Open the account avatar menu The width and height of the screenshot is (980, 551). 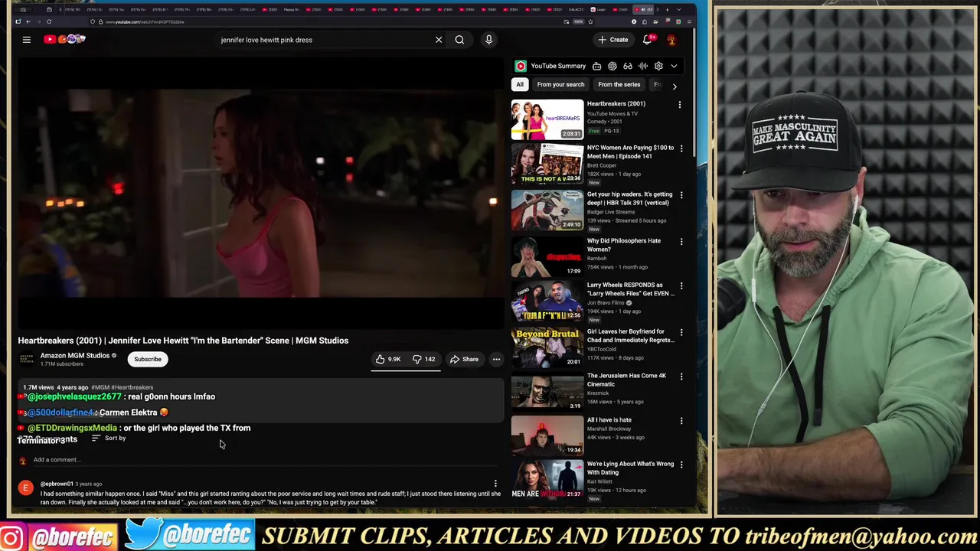[x=671, y=40]
